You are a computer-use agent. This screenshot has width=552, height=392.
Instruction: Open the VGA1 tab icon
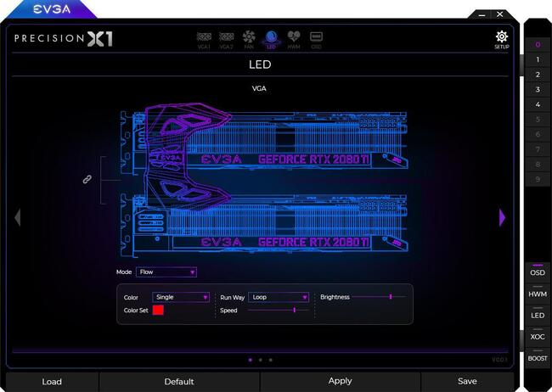pos(204,40)
